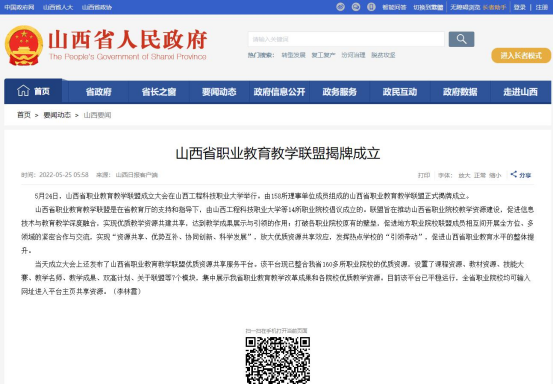Click the article paragraph starting with 5月24日
Viewport: 553px width, 385px height.
coord(253,196)
